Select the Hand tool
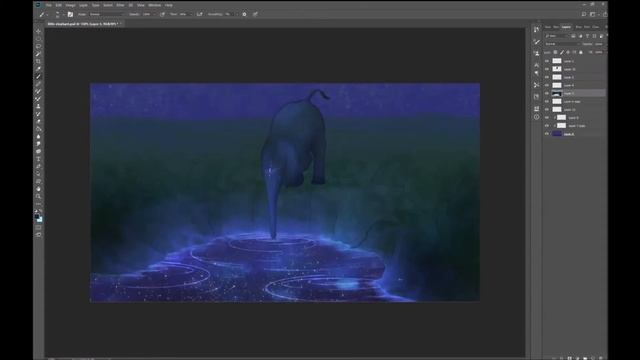 [x=39, y=189]
